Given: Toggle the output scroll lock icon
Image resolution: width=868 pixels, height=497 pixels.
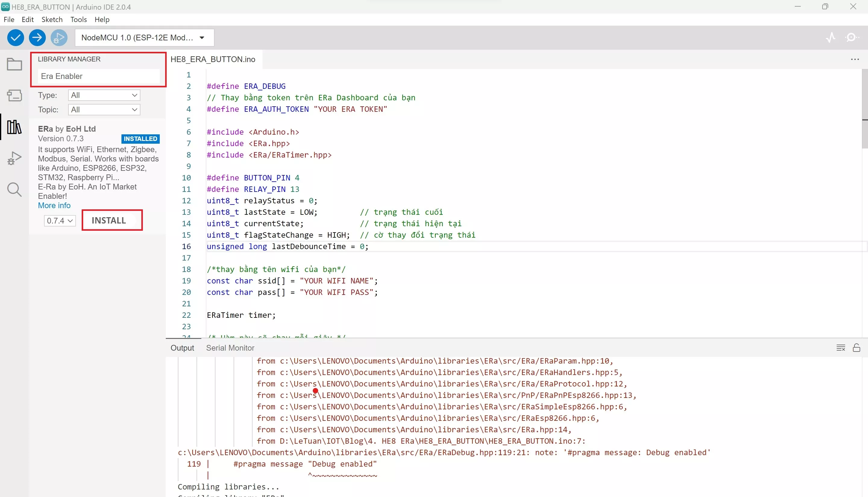Looking at the screenshot, I should pos(856,348).
